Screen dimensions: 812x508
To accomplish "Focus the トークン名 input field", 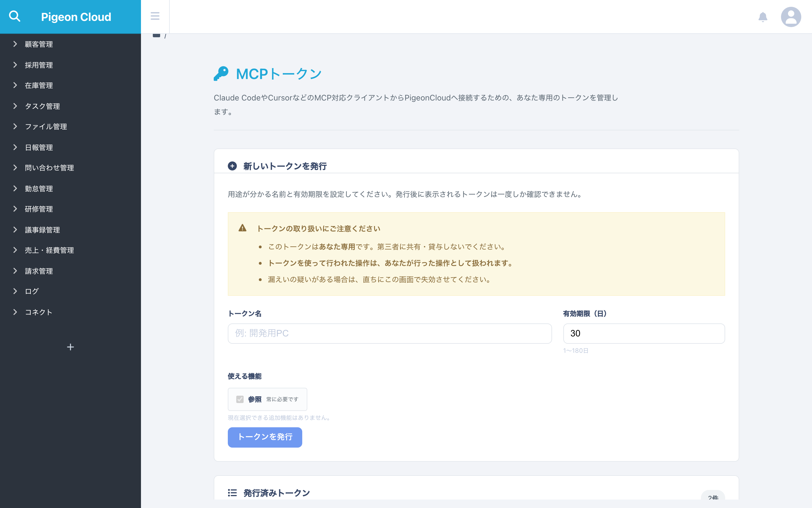I will coord(390,333).
